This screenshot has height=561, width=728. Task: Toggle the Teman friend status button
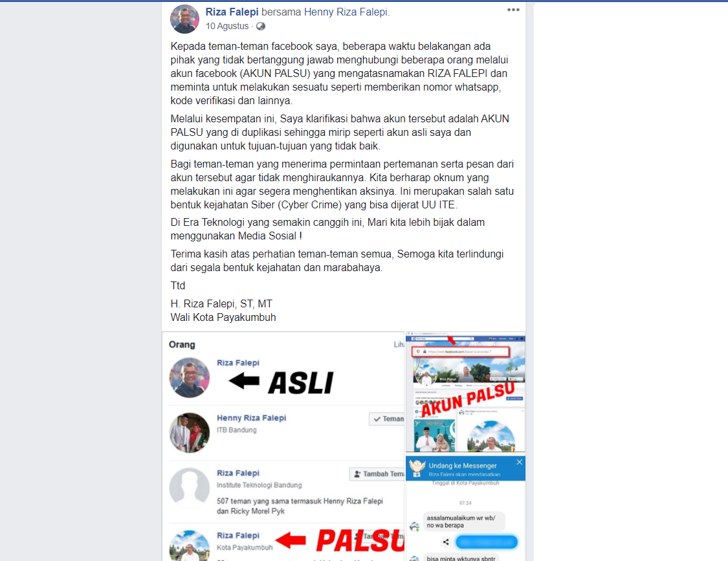(x=387, y=419)
